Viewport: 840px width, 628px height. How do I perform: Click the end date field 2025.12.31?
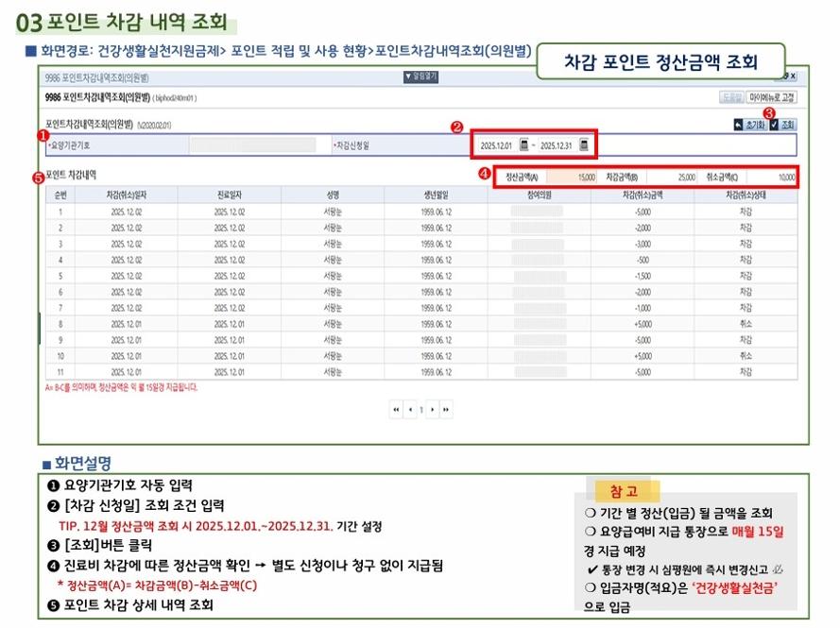tap(557, 145)
